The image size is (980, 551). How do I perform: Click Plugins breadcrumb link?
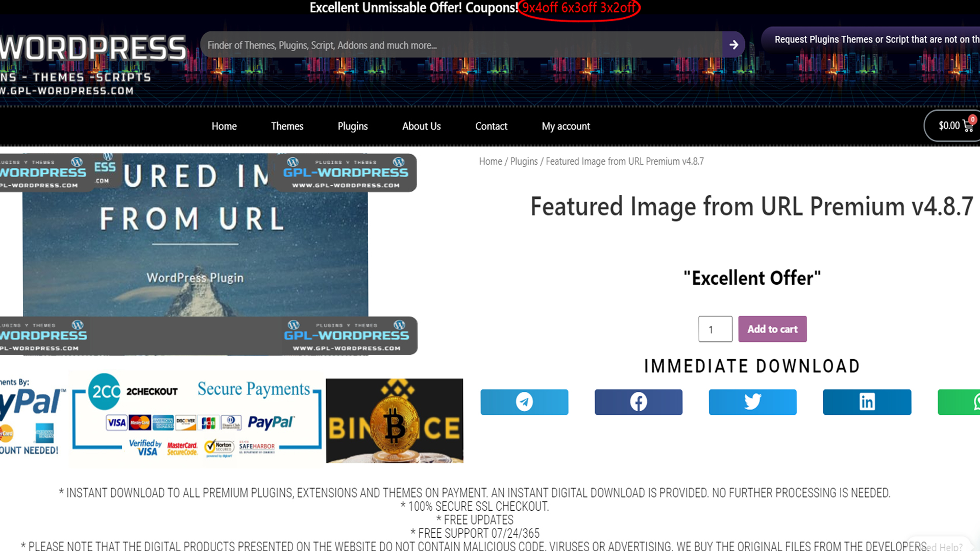[524, 161]
